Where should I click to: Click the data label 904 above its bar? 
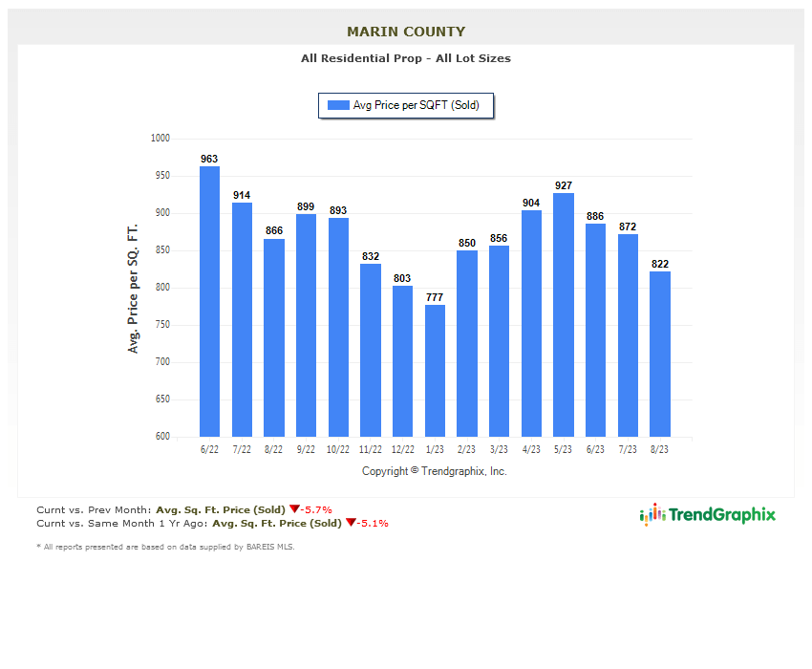[x=530, y=203]
